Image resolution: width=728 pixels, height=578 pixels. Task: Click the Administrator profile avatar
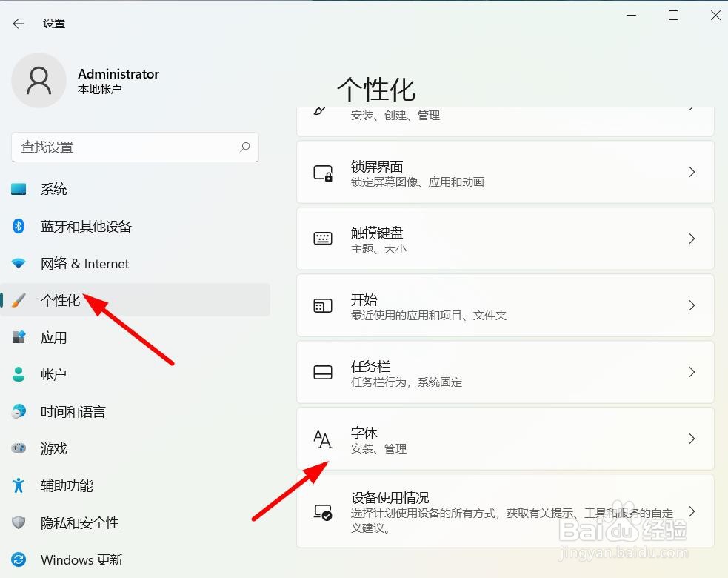(x=39, y=80)
